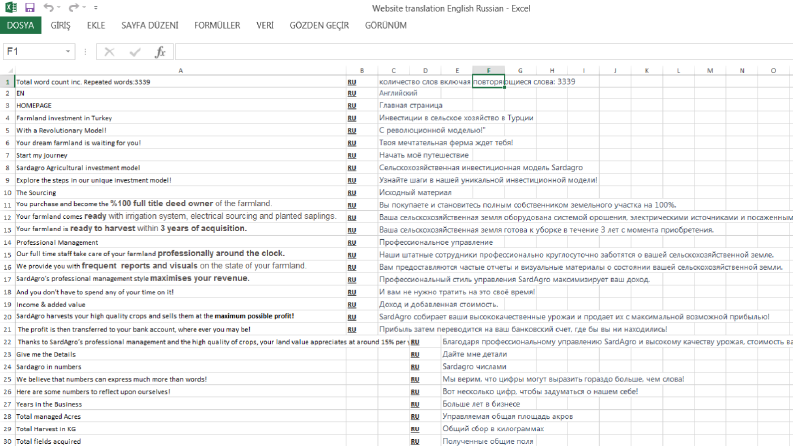The width and height of the screenshot is (793, 446).
Task: Select 'Sardagro in numbers' cell
Action: pos(181,367)
